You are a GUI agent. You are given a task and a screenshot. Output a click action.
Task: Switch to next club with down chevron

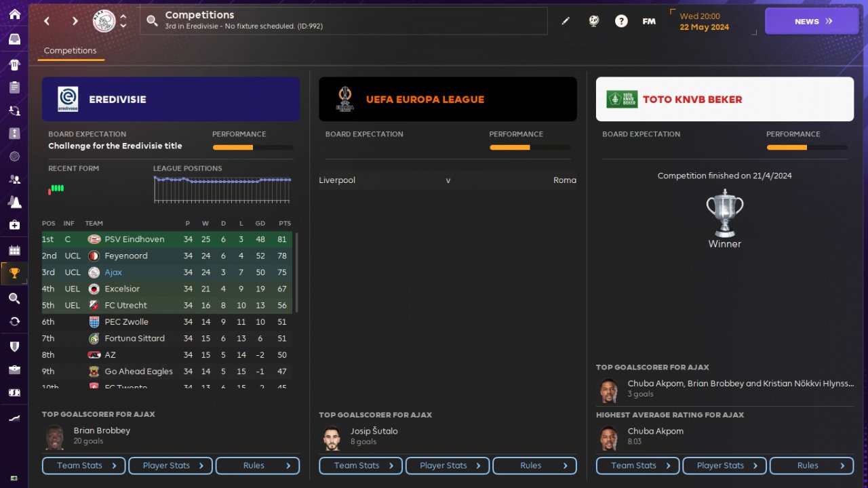(x=123, y=26)
